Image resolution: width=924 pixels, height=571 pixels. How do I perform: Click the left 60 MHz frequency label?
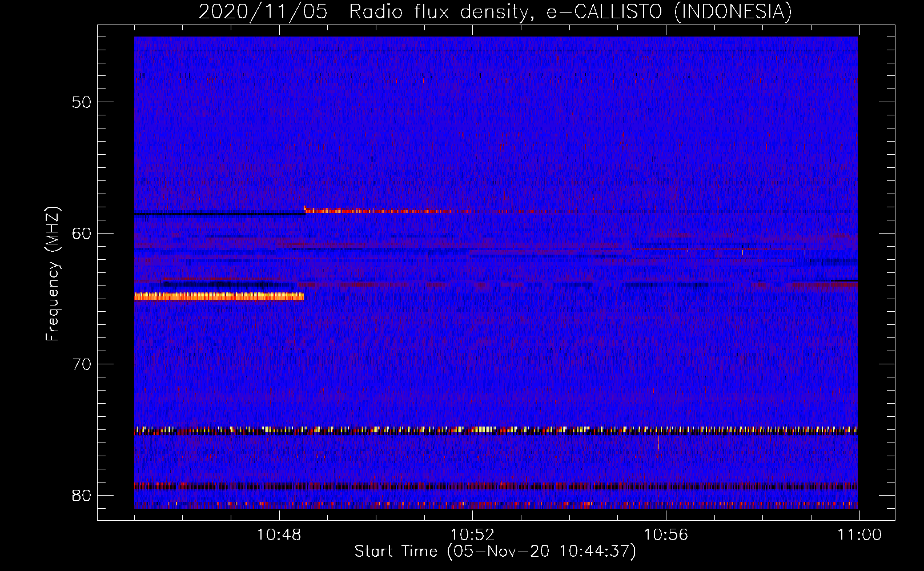(82, 234)
